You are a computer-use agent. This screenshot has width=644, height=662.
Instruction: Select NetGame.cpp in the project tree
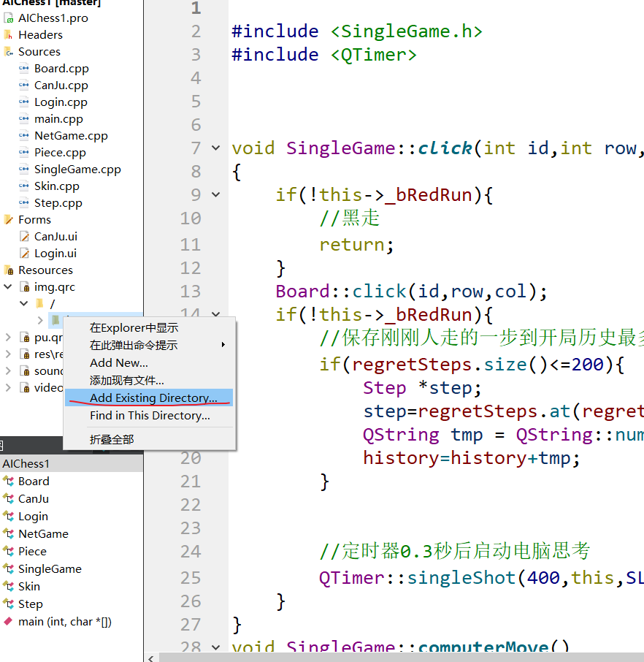pos(71,135)
